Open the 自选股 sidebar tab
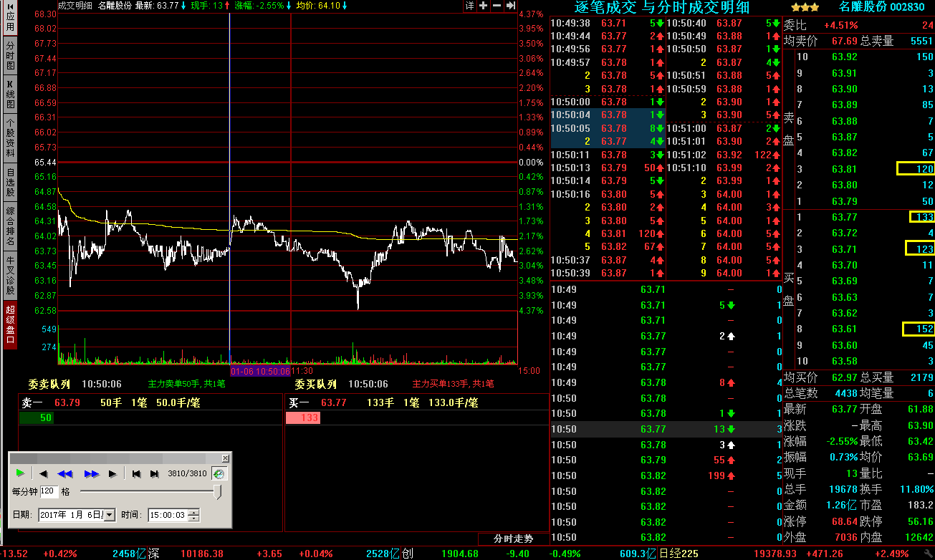Image resolution: width=935 pixels, height=560 pixels. (10, 183)
